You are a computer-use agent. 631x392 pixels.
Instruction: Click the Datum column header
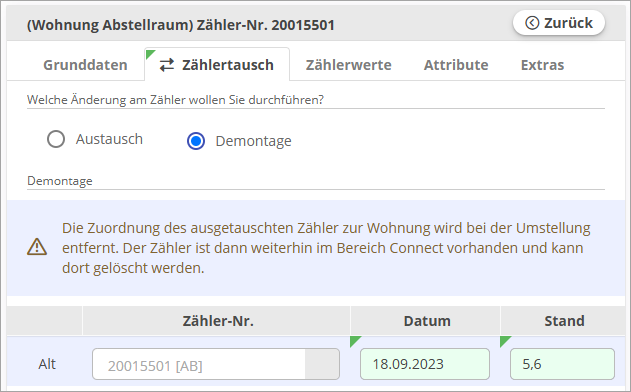[425, 321]
